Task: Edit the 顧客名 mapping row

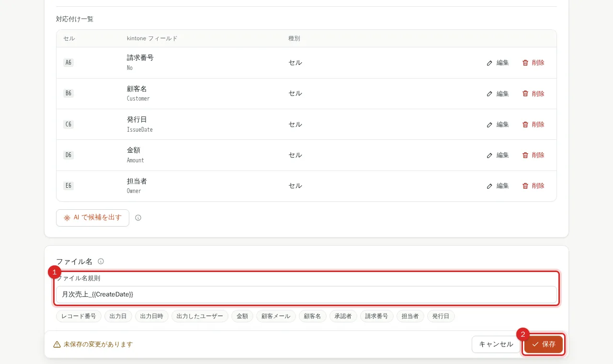Action: pos(498,93)
